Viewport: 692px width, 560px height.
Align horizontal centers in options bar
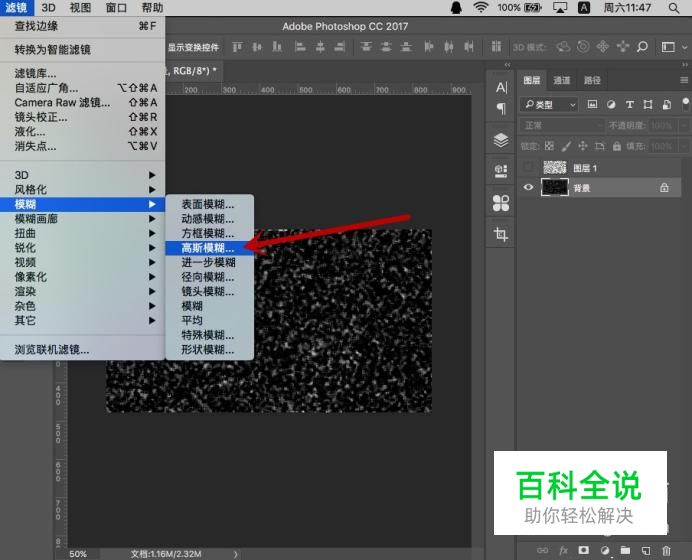point(320,47)
